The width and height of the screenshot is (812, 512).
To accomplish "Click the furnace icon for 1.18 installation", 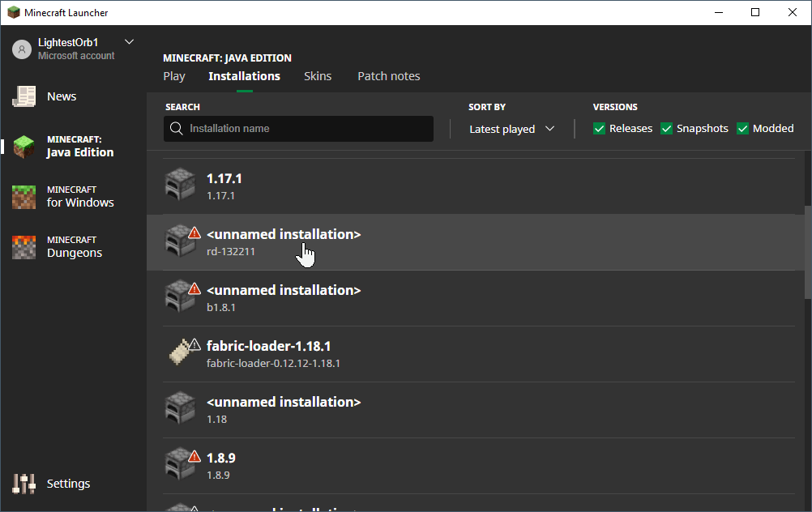I will (180, 408).
